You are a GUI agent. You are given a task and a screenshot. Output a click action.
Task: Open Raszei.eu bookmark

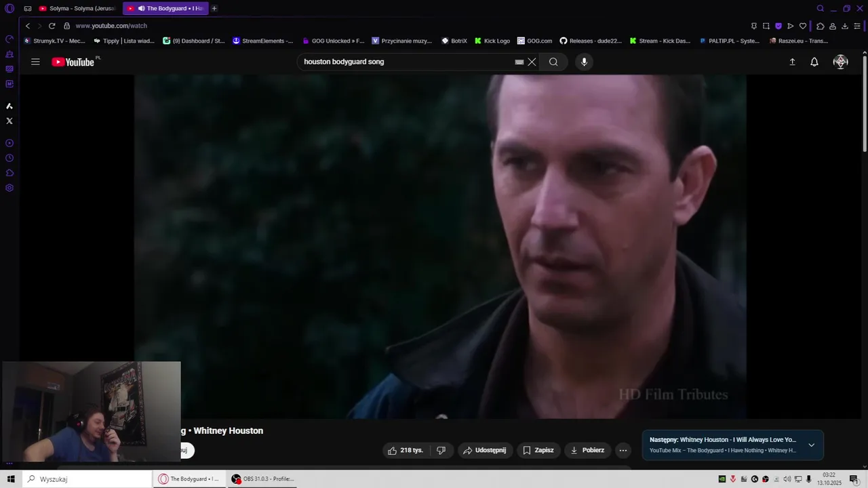tap(799, 41)
